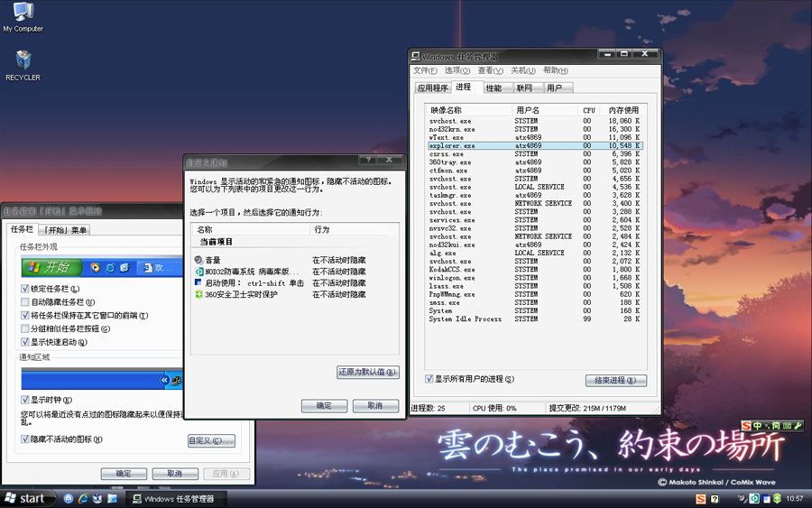This screenshot has height=508, width=812.
Task: Click the 还原为默认值 button
Action: (x=367, y=372)
